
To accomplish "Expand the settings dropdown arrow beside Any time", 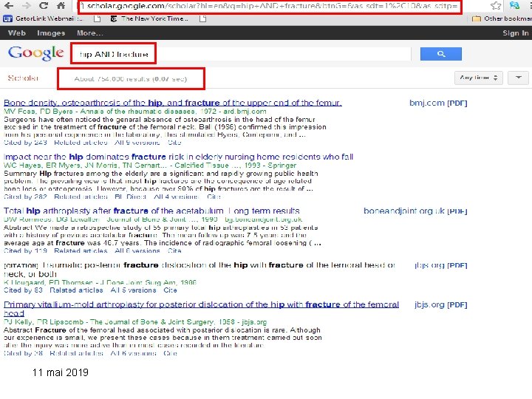I will tap(518, 78).
